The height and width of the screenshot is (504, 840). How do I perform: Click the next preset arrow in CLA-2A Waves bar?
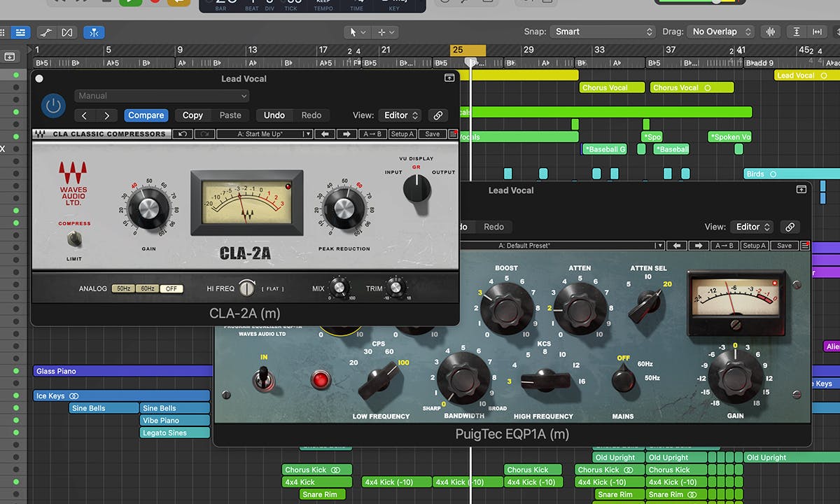347,134
